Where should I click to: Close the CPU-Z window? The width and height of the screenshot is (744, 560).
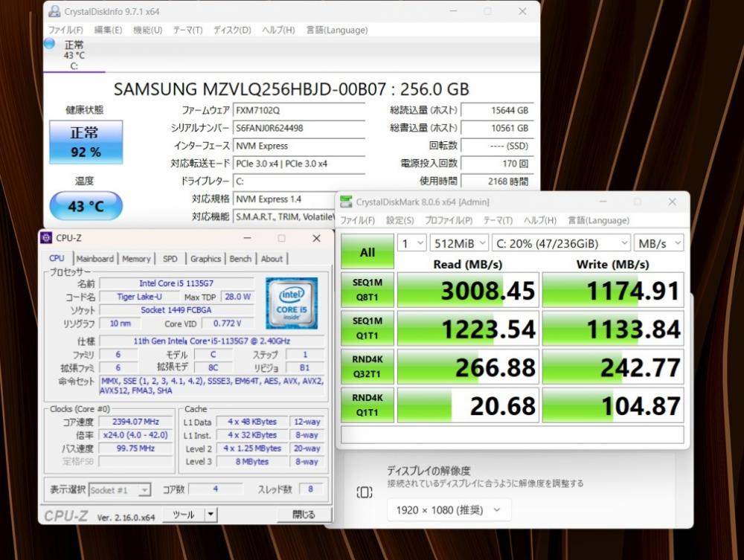[316, 238]
